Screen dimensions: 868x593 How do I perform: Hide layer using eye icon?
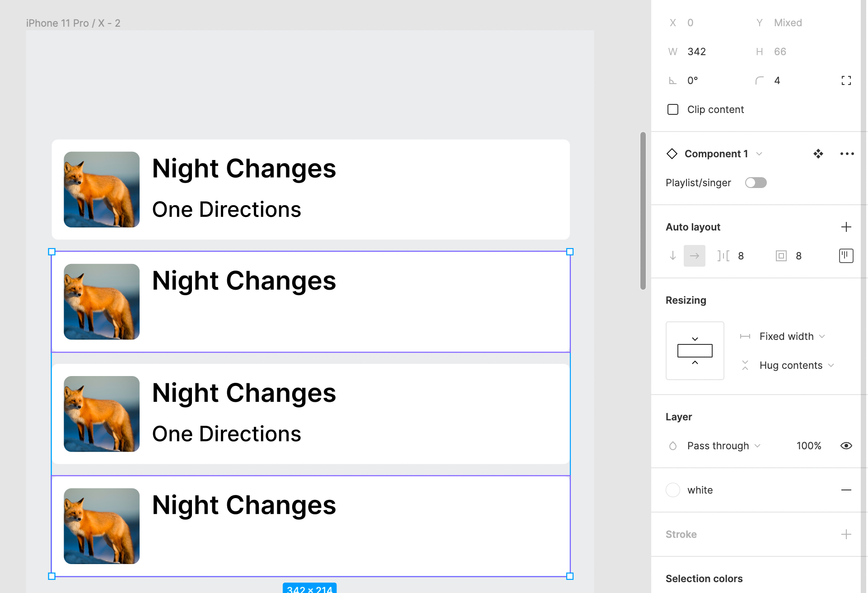click(x=846, y=446)
